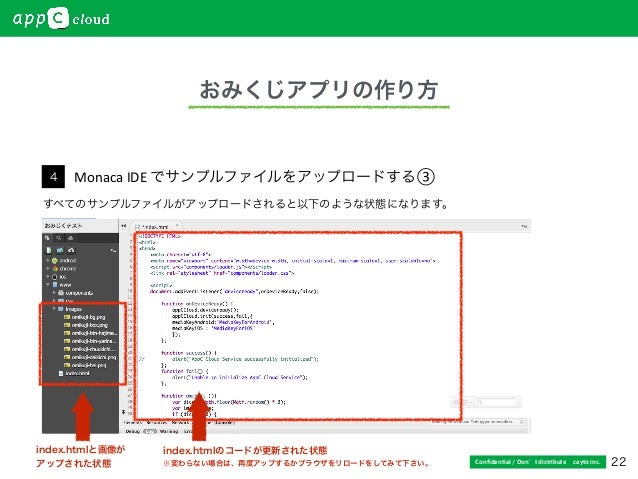Click the www folder icon
The width and height of the screenshot is (638, 479).
[x=55, y=285]
